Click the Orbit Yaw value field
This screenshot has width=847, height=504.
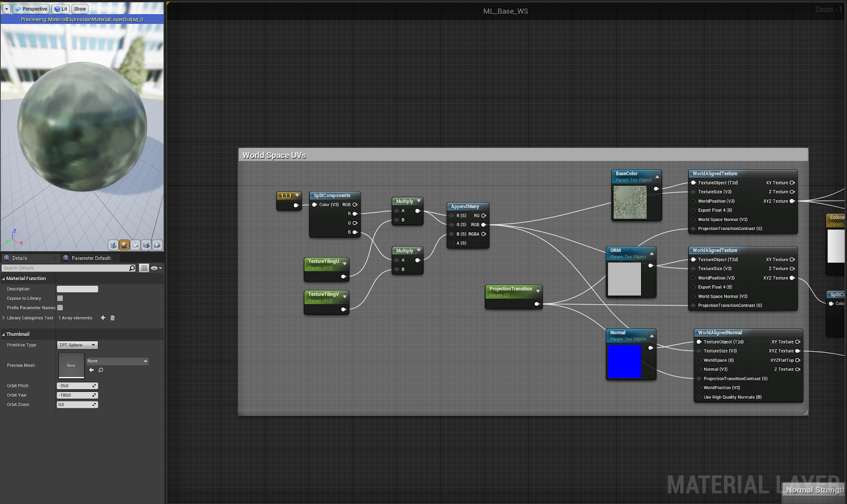click(77, 395)
